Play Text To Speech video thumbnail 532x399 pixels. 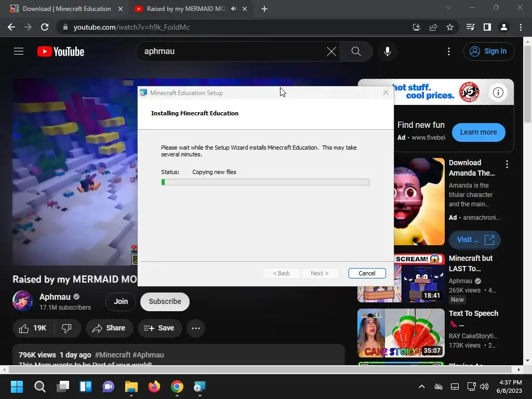pyautogui.click(x=401, y=333)
